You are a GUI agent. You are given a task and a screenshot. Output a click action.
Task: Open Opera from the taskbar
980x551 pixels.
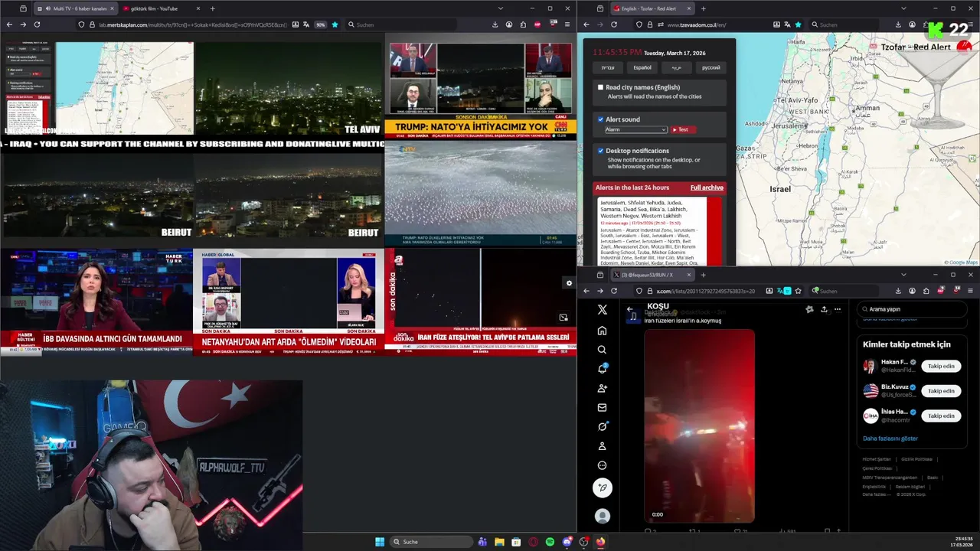(x=533, y=542)
